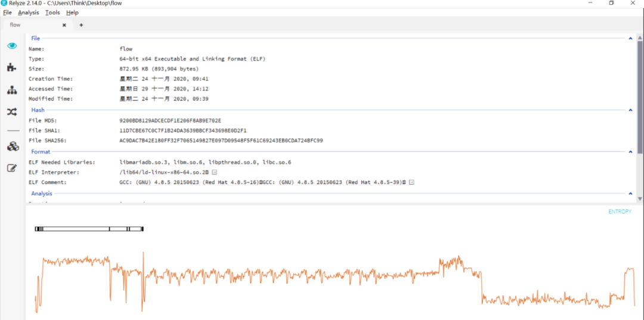Screen dimensions: 644x320
Task: Open the Analysis menu
Action: pyautogui.click(x=28, y=13)
